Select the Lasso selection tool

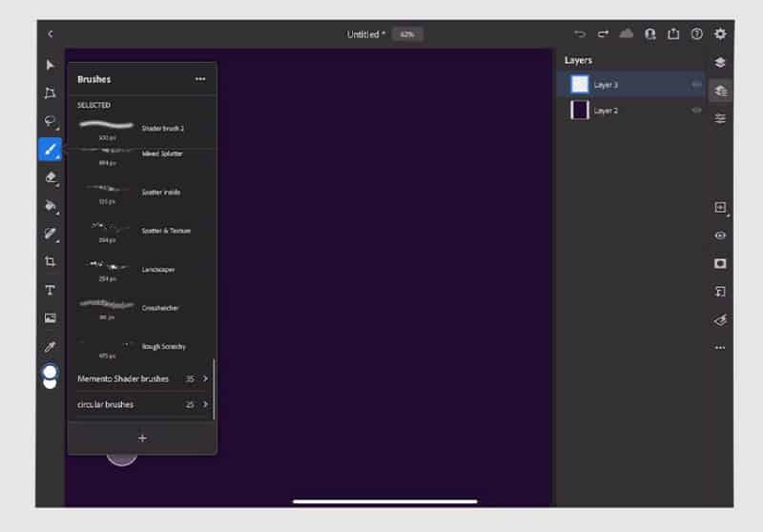click(x=50, y=120)
